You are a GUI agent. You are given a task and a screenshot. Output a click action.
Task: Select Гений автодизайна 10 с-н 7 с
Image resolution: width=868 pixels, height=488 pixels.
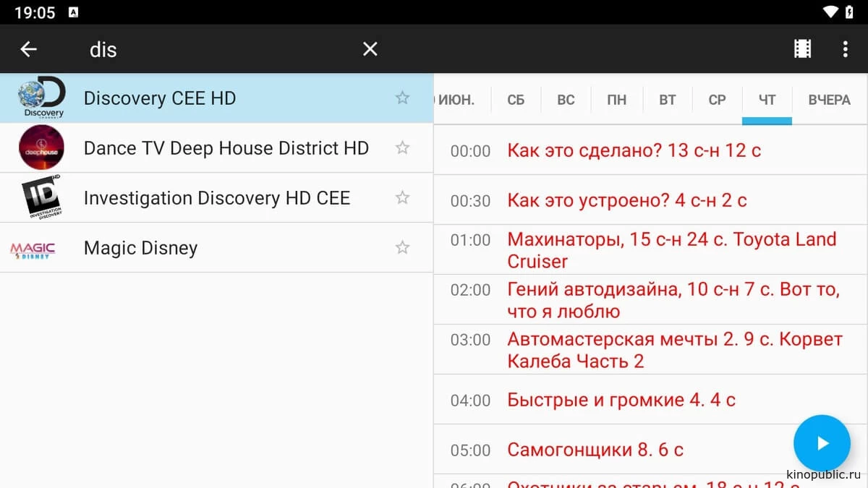[651, 300]
